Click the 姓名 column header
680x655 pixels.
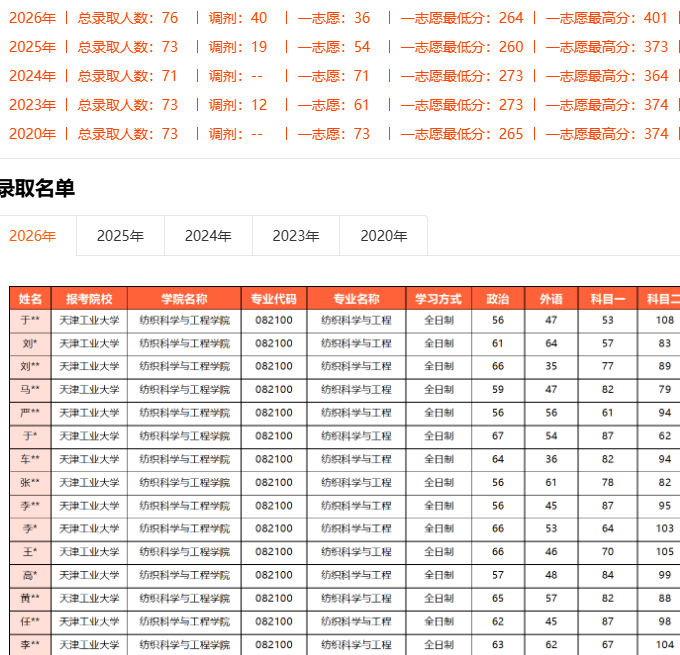(30, 299)
